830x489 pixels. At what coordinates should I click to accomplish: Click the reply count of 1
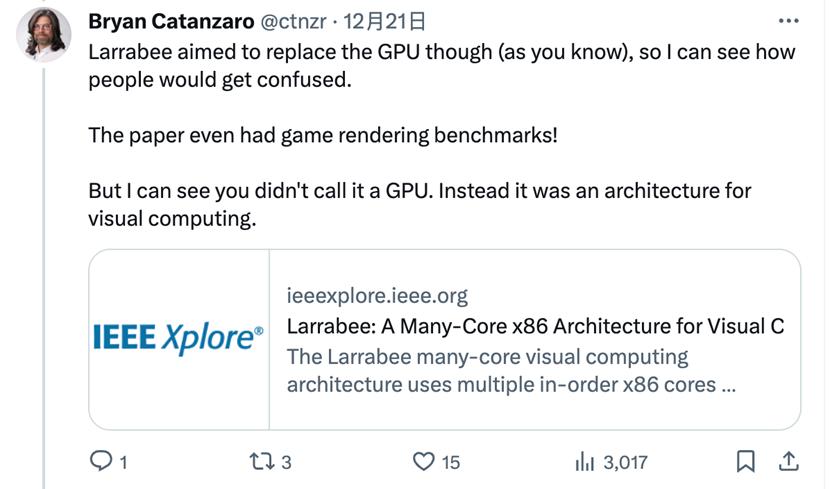123,462
